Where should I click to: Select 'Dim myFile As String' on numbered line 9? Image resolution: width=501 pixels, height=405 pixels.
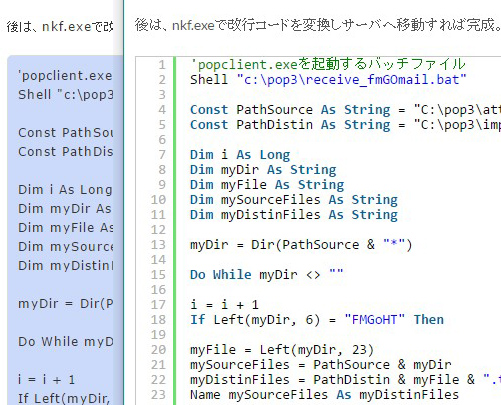click(267, 185)
